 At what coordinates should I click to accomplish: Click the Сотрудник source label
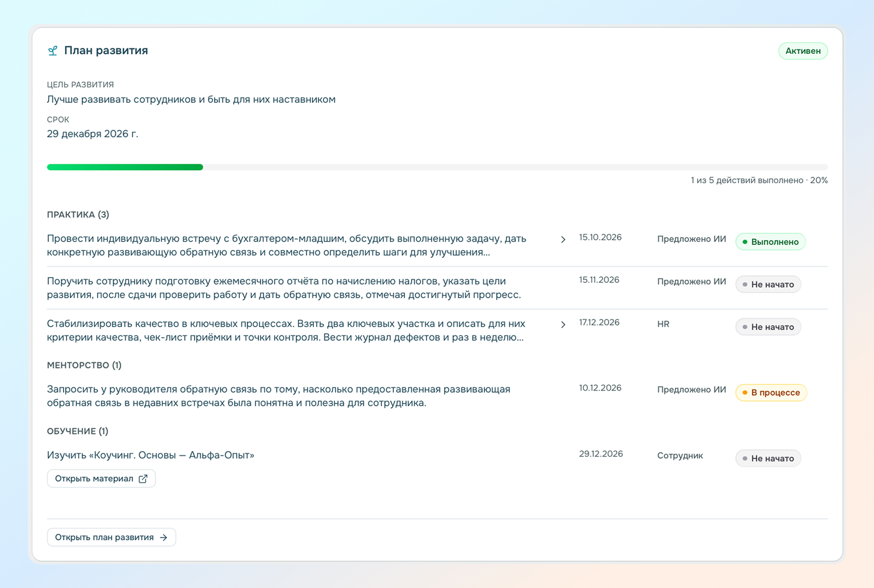(x=680, y=456)
